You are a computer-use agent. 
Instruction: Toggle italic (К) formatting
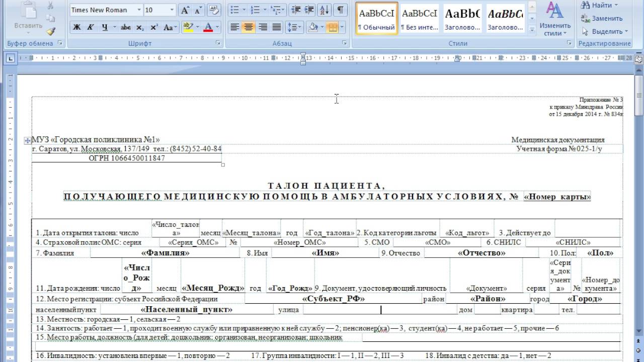point(90,27)
